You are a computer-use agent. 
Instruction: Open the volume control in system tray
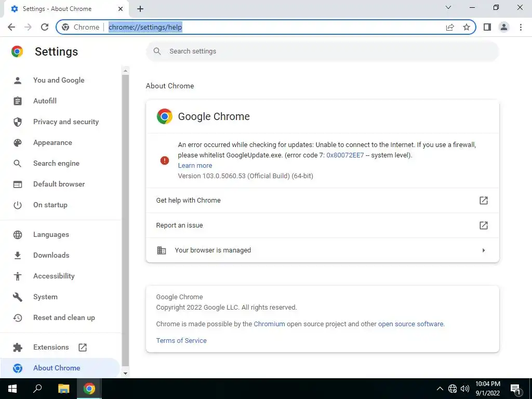click(x=465, y=389)
